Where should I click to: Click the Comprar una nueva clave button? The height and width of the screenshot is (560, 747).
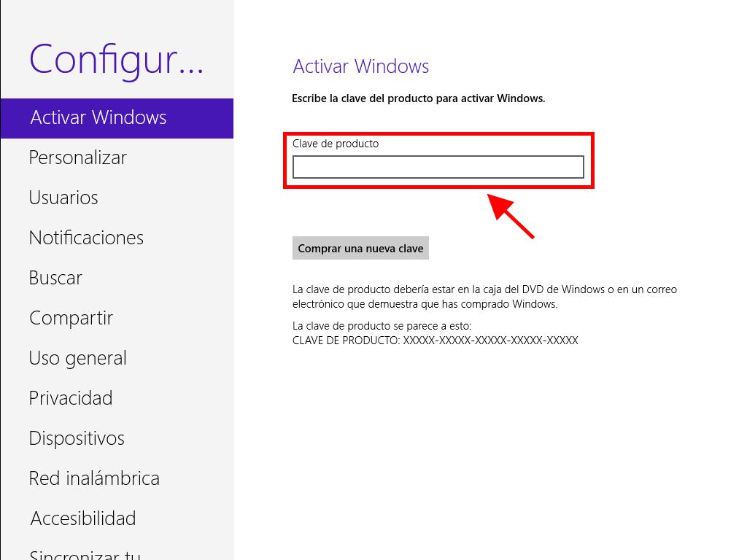click(360, 248)
